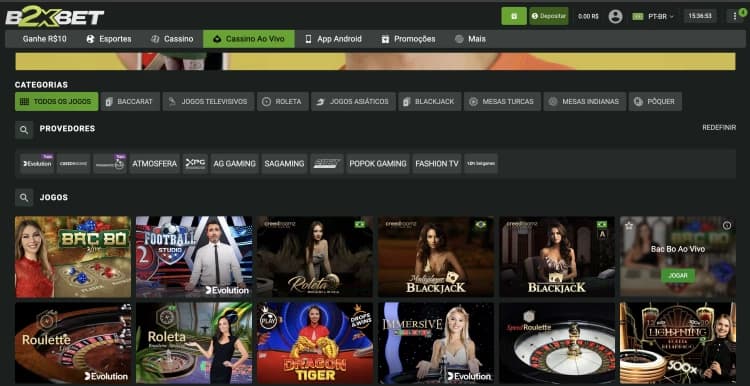Image resolution: width=750 pixels, height=386 pixels.
Task: Filter by JOGOS TELEVISIVOS category
Action: (209, 101)
